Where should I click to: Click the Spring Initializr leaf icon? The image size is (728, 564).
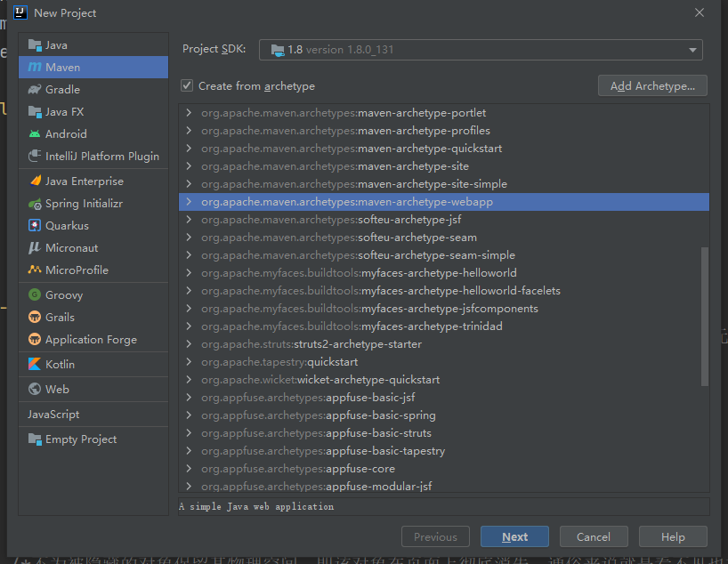(35, 204)
